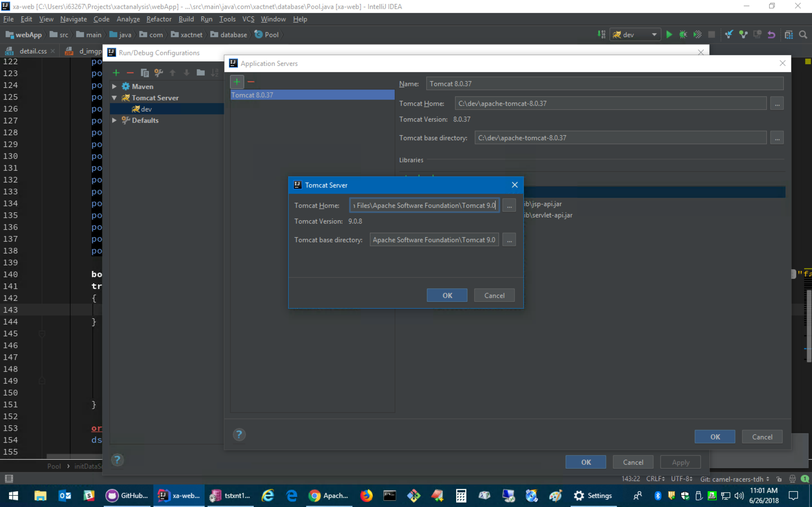Edit defaults using the wrench icon in configurations toolbar
812x507 pixels.
pyautogui.click(x=158, y=73)
